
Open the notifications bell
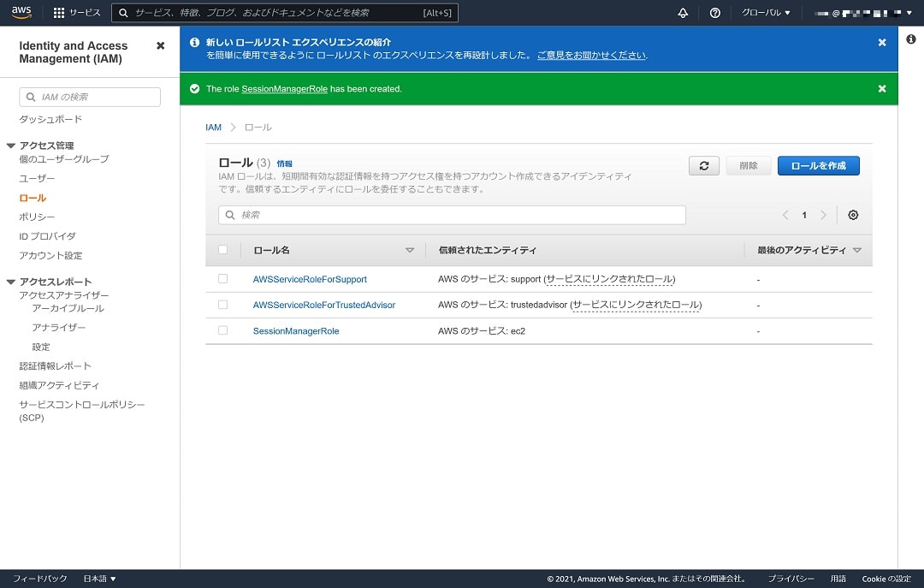(x=683, y=13)
